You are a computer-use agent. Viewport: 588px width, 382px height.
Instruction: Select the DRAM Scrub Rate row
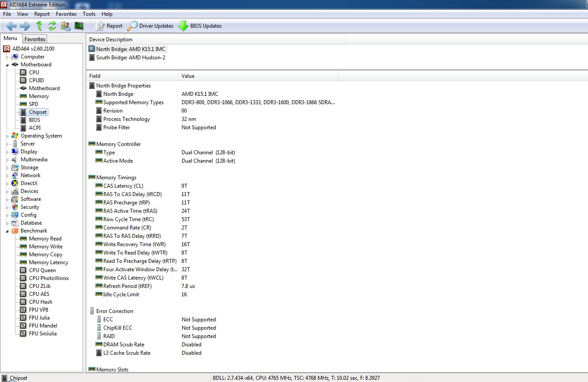(x=149, y=345)
